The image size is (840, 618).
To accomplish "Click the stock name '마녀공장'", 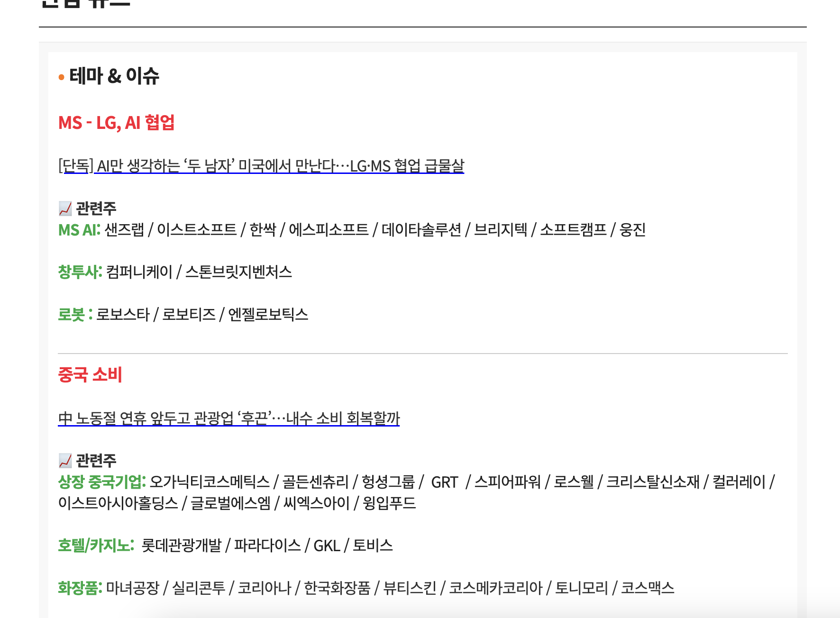I will pos(133,588).
